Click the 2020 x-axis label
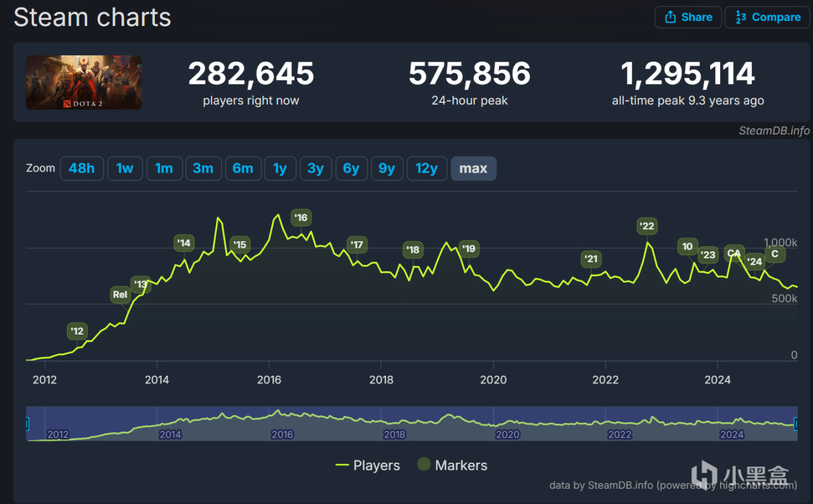Viewport: 813px width, 504px height. click(494, 380)
